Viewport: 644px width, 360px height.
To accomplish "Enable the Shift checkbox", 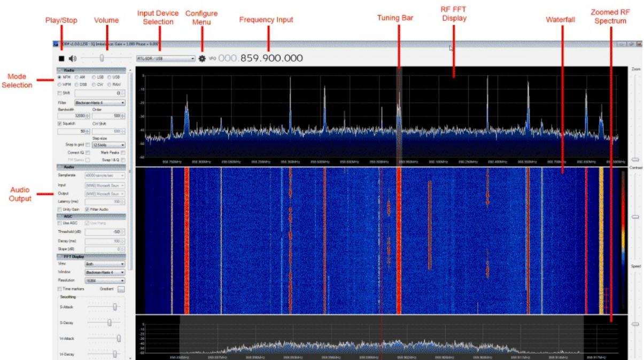I will tap(59, 93).
